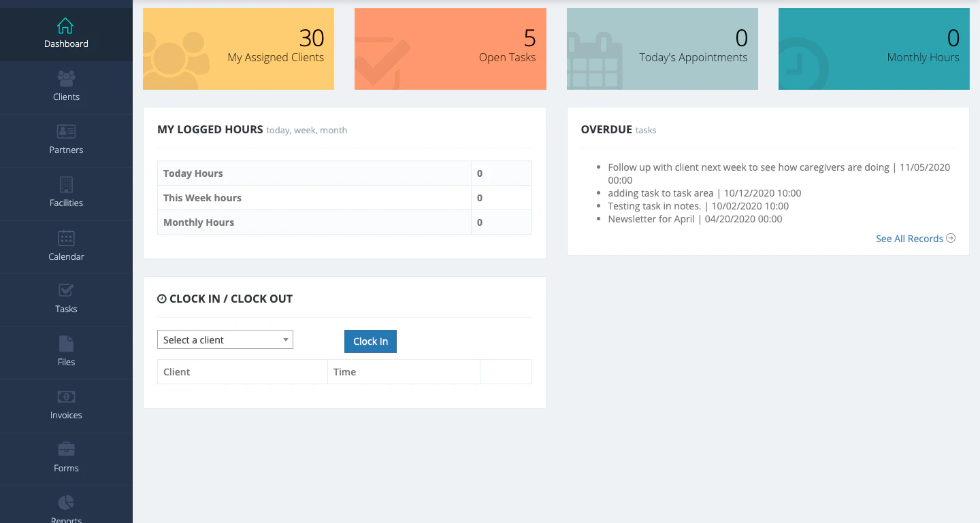Open the Calendar icon in the sidebar
Viewport: 980px width, 523px height.
(x=66, y=237)
